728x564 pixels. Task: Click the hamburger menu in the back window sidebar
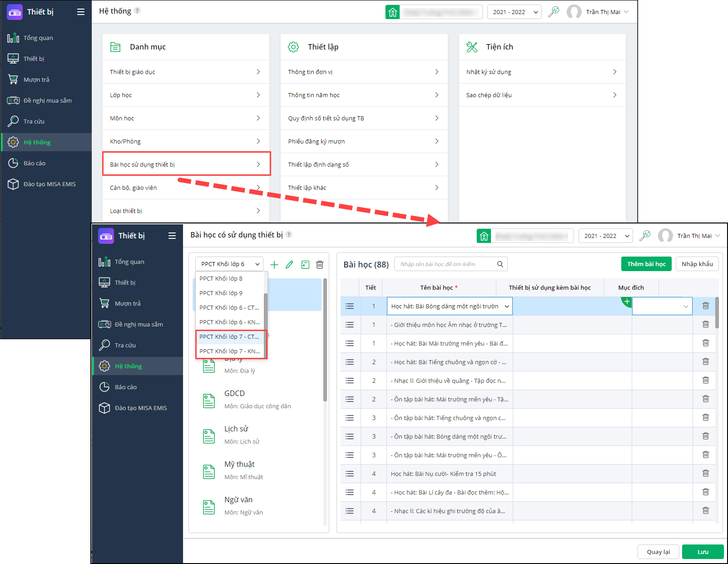(81, 12)
